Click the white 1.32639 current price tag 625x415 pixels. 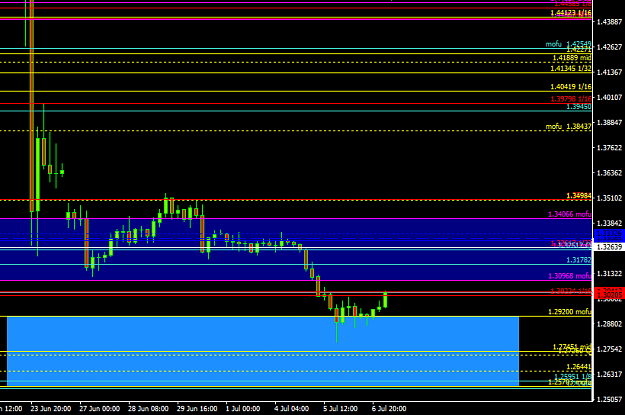(x=609, y=247)
